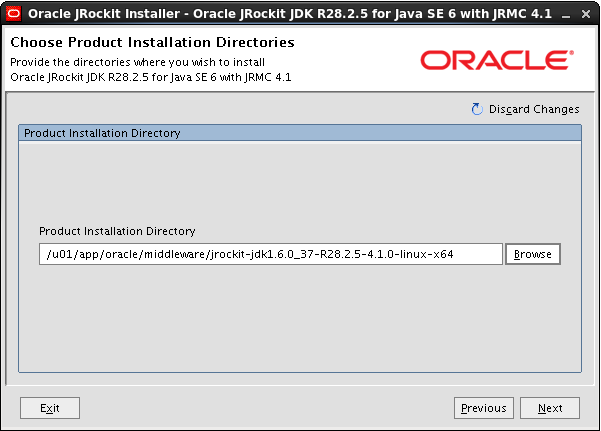
Task: Go back with the Previous button
Action: (x=483, y=408)
